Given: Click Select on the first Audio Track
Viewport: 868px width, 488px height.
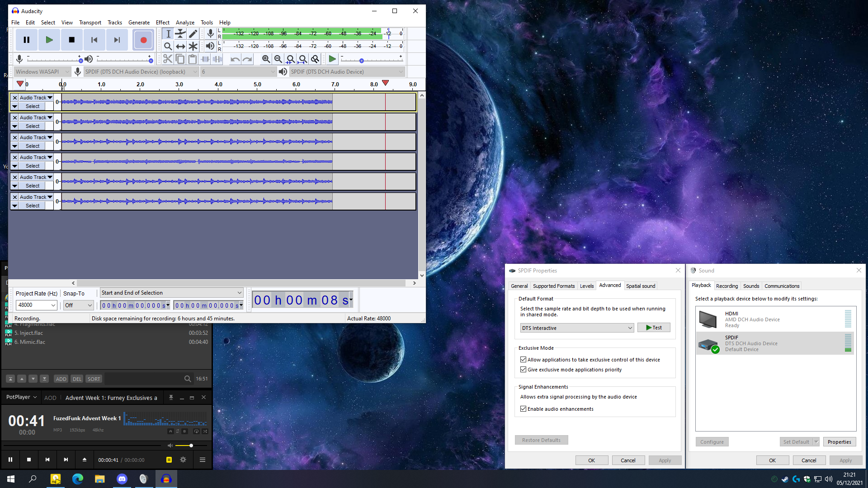Looking at the screenshot, I should (32, 106).
